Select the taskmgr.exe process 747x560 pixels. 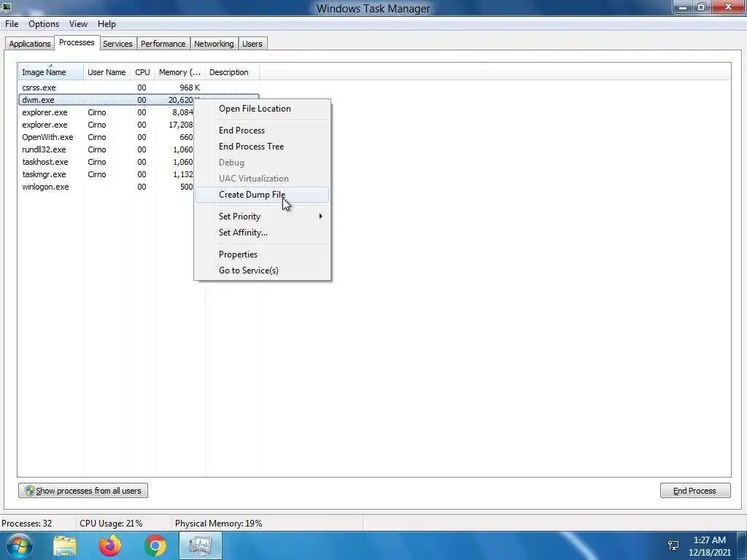coord(107,174)
